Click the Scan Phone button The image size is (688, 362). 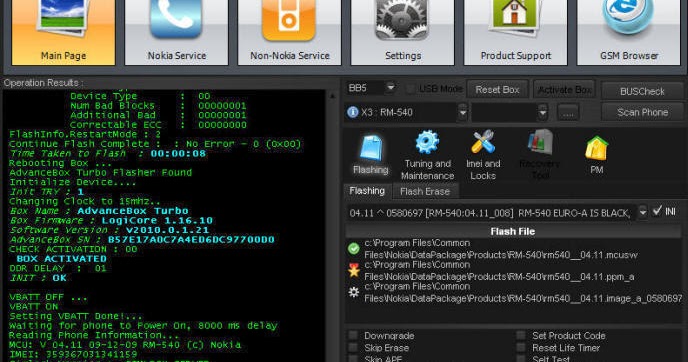pos(642,112)
